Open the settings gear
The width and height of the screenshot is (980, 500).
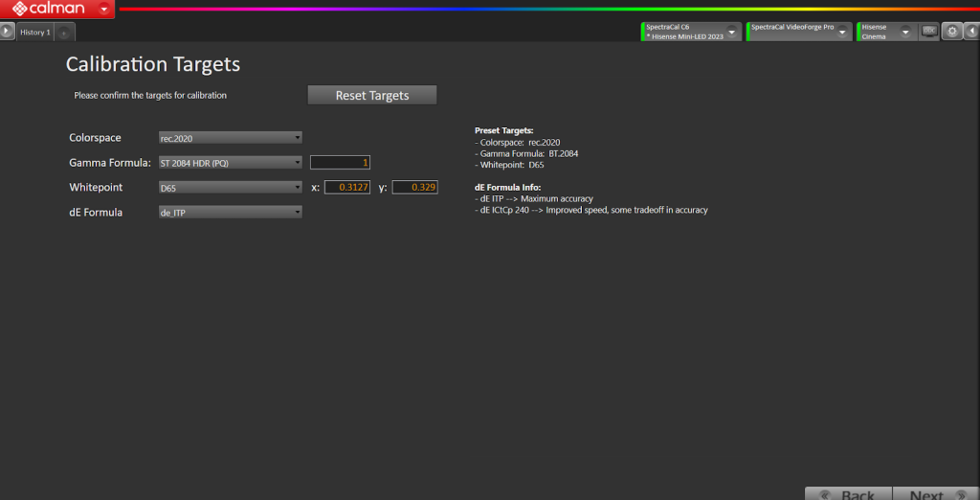tap(951, 32)
